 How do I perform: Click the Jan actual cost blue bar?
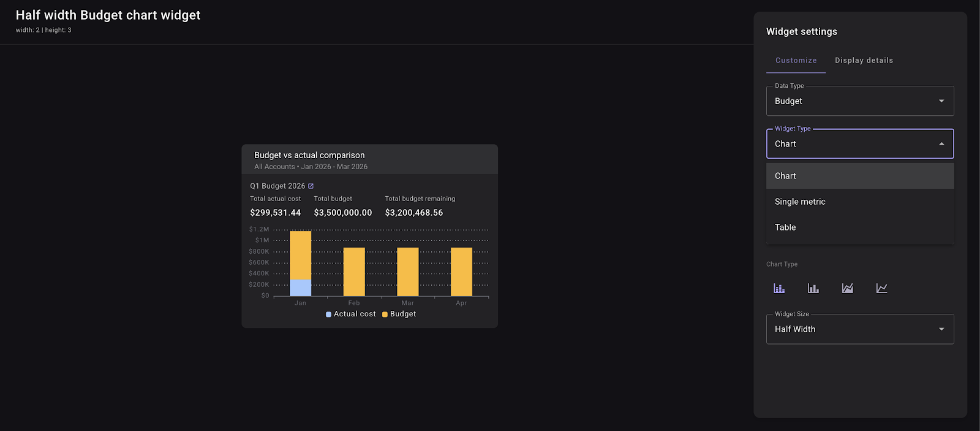(300, 288)
